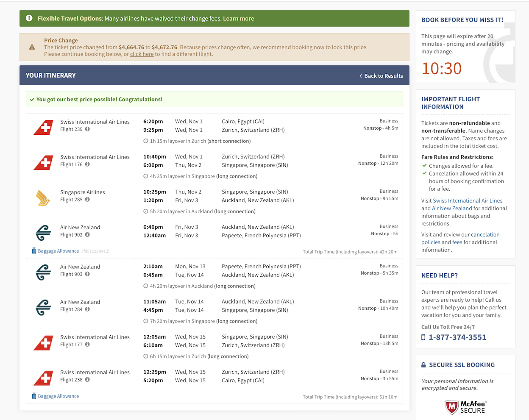Click info icon next to Flight 285
Viewport: 529px width, 420px height.
(87, 200)
